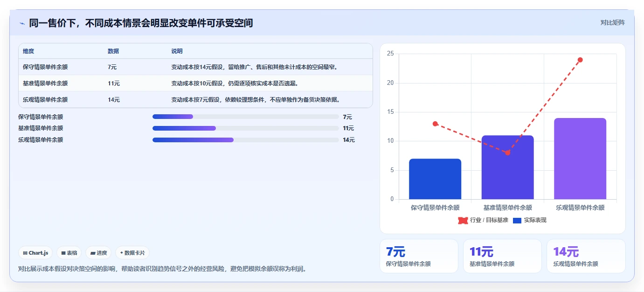The height and width of the screenshot is (292, 644).
Task: Click the red dashed legend swatch
Action: click(x=463, y=221)
